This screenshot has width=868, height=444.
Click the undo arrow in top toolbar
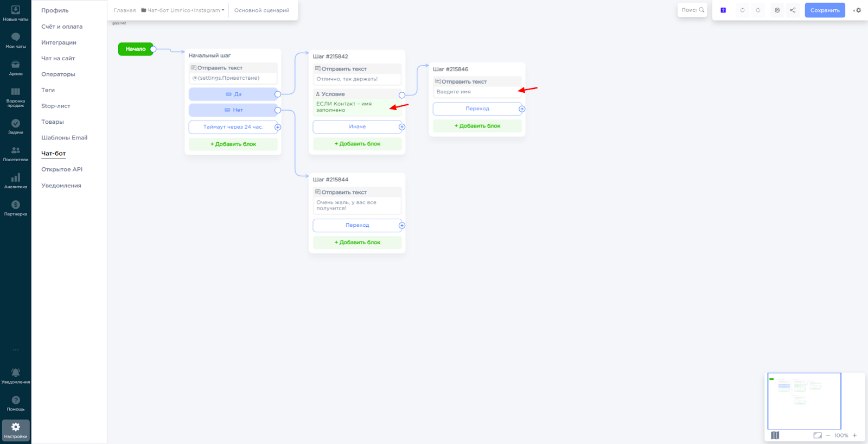pyautogui.click(x=742, y=10)
